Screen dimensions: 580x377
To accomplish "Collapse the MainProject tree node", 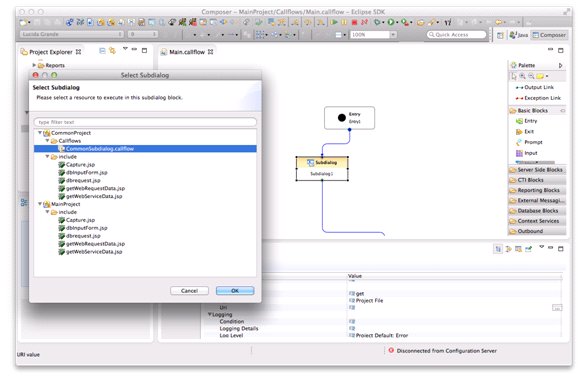I will [x=40, y=204].
